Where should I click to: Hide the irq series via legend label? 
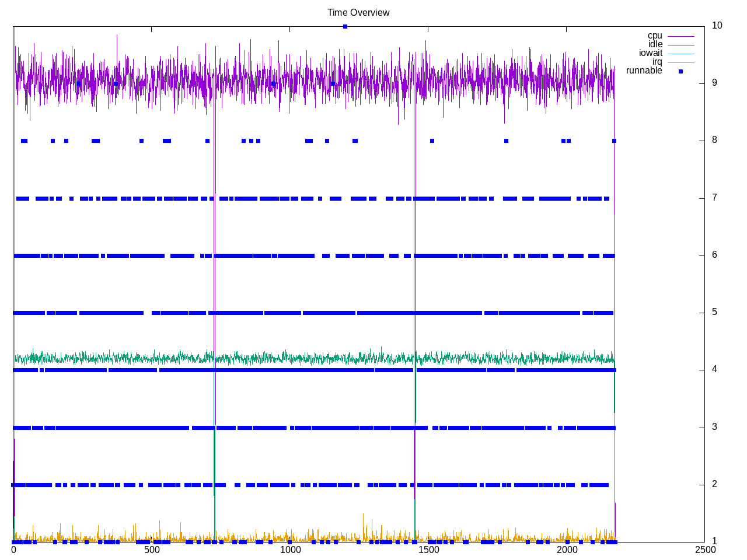(x=657, y=62)
